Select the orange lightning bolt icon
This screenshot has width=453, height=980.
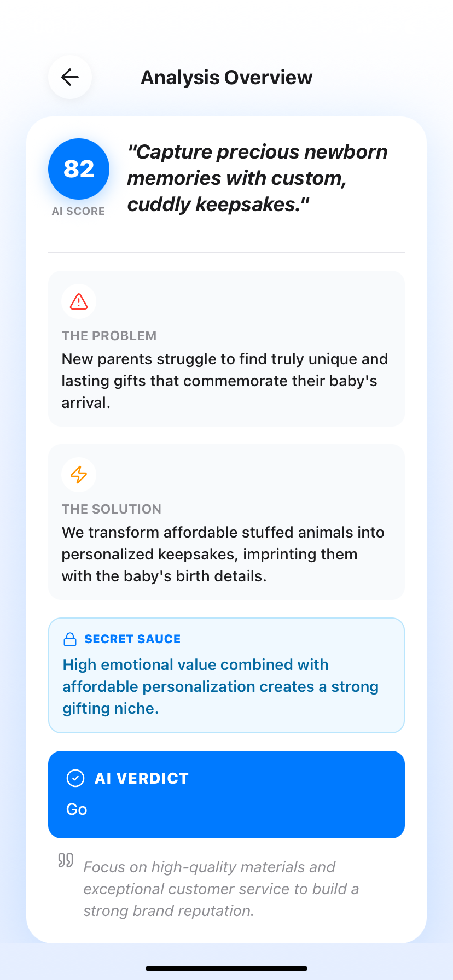point(79,475)
